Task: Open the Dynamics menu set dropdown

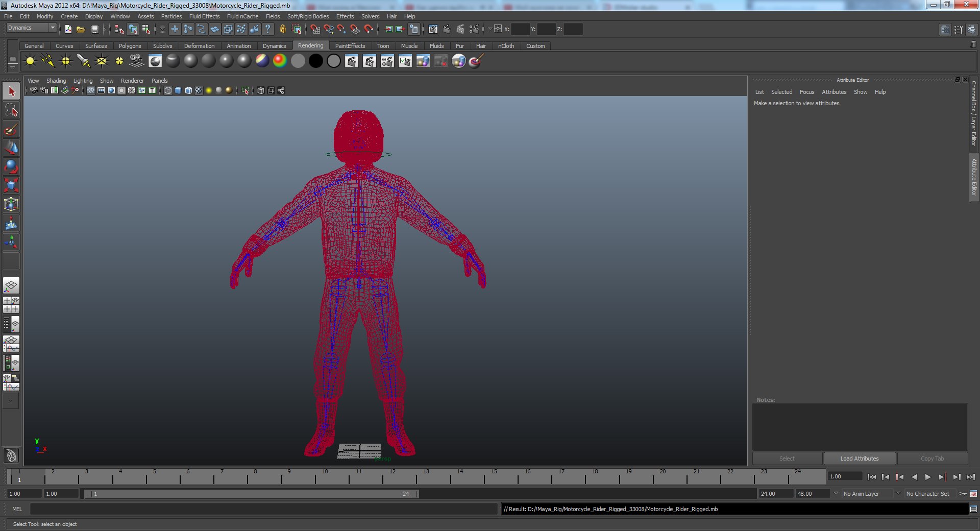Action: click(31, 28)
